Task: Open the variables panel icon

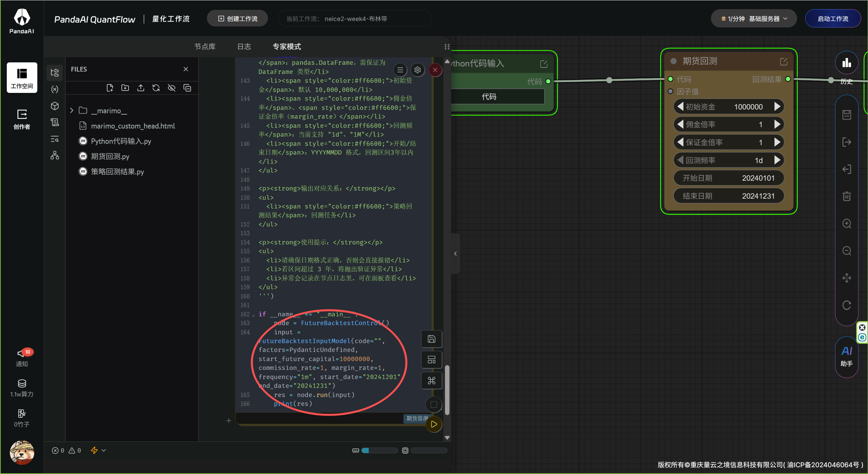Action: (x=55, y=89)
